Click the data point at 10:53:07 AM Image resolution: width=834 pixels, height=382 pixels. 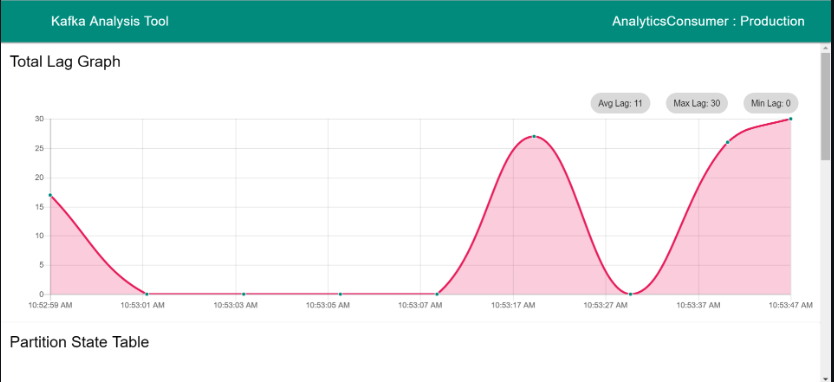click(437, 294)
